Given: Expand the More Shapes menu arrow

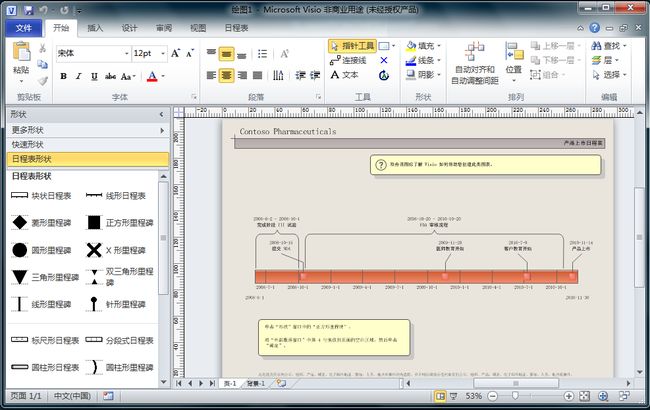Looking at the screenshot, I should pyautogui.click(x=162, y=131).
